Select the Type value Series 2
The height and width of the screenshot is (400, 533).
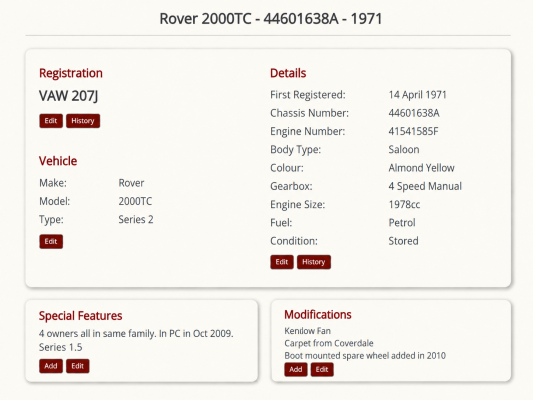136,220
